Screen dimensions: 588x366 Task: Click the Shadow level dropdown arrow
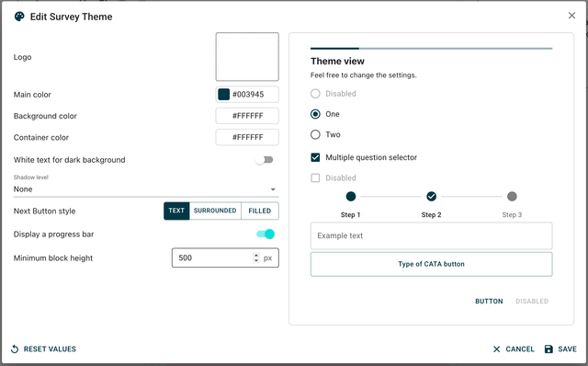[273, 189]
